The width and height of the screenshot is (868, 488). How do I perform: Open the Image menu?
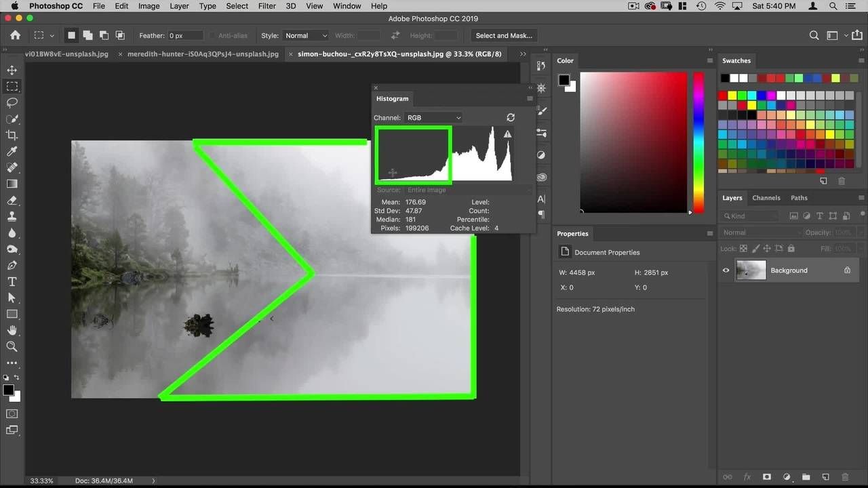click(149, 6)
